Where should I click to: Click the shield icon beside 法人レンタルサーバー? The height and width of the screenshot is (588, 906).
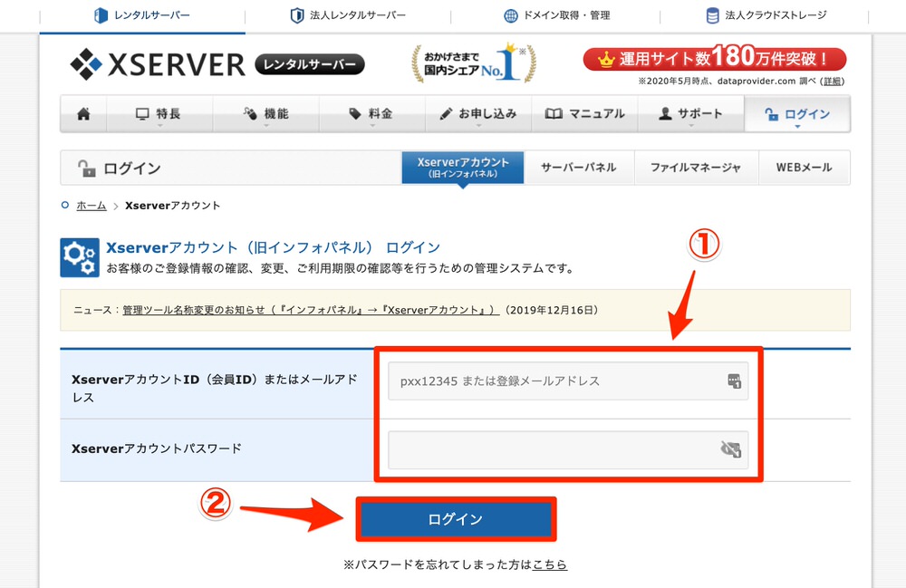click(x=297, y=15)
